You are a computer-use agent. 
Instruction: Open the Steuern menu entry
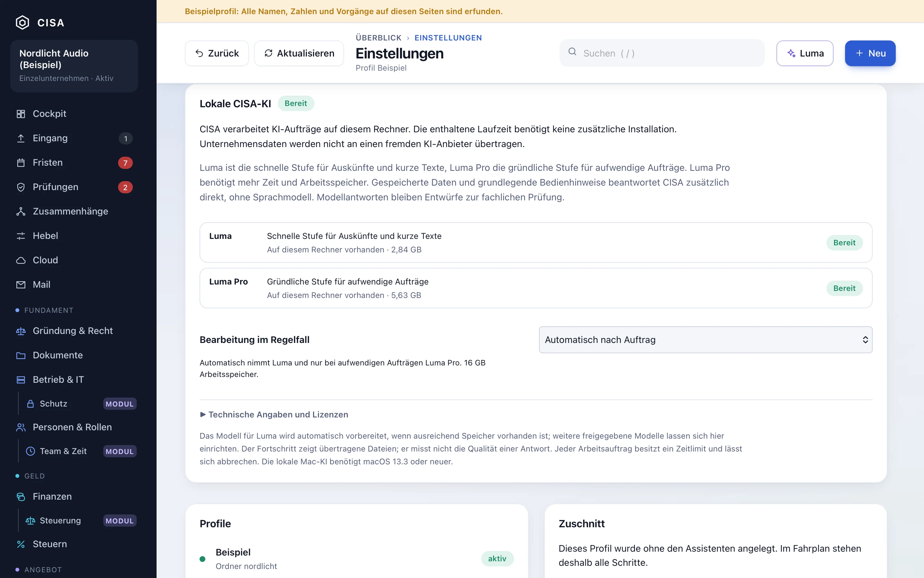(x=74, y=544)
